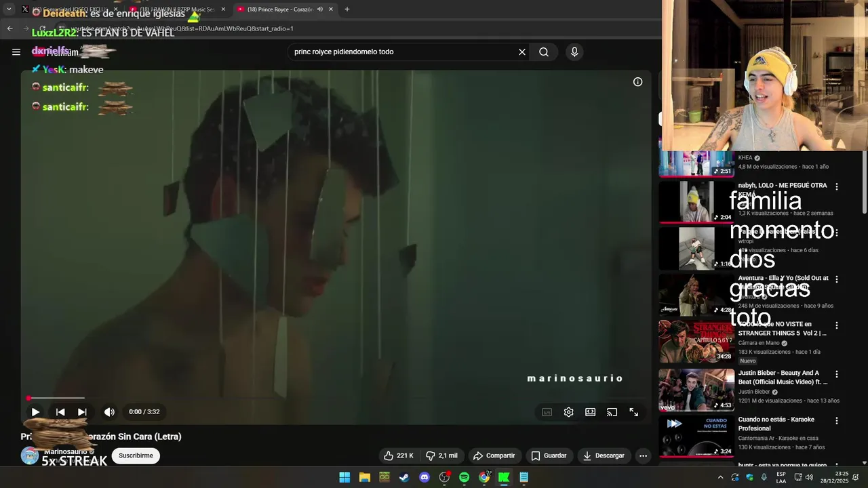Skip to the next video
The width and height of the screenshot is (868, 488).
click(x=82, y=411)
